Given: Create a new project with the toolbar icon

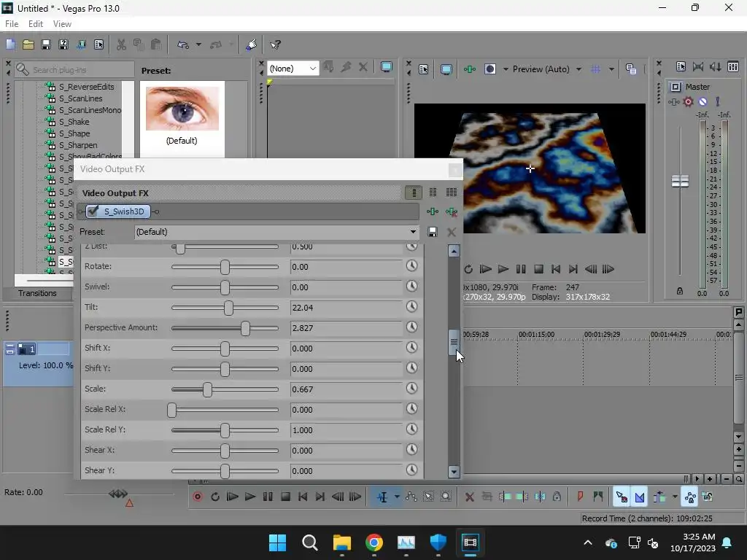Looking at the screenshot, I should click(10, 44).
